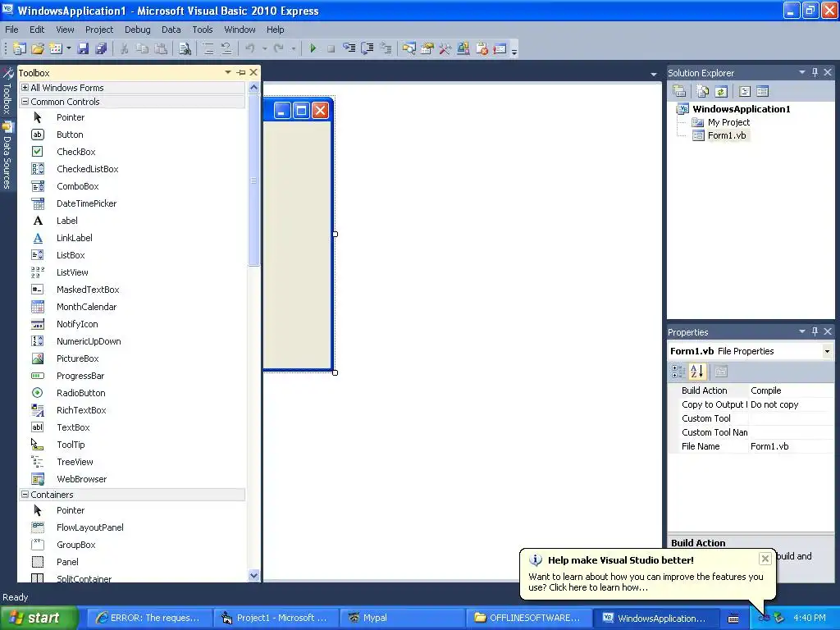Open the Toolbox window position dropdown
Image resolution: width=840 pixels, height=630 pixels.
pyautogui.click(x=228, y=72)
